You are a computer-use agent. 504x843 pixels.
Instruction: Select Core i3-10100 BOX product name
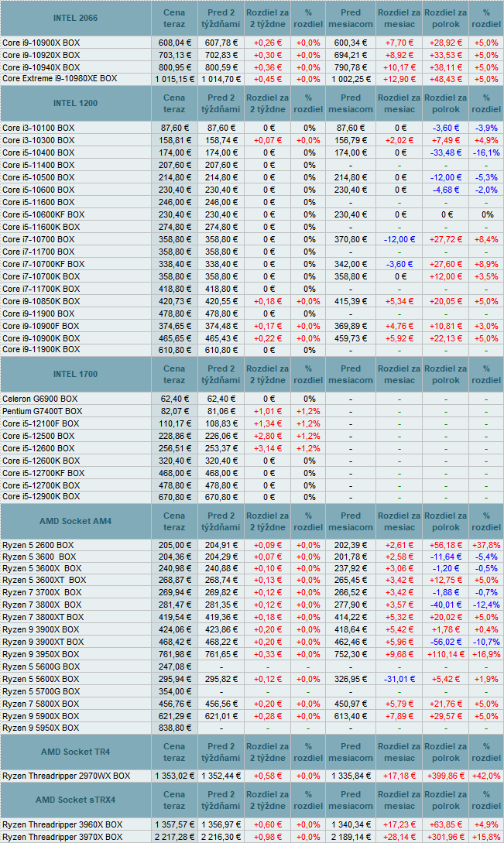(39, 128)
